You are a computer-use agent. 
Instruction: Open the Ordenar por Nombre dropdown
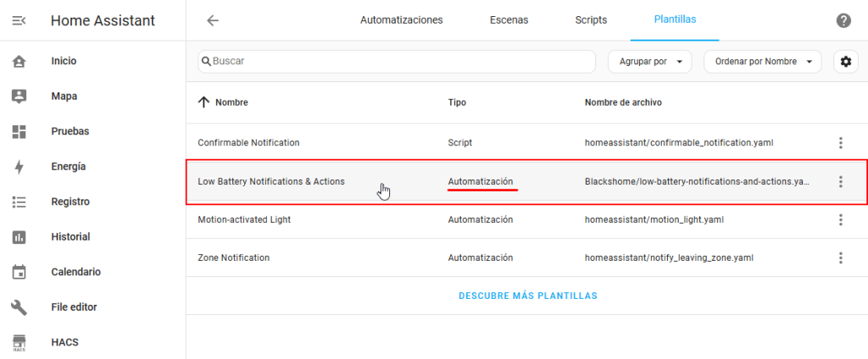(762, 62)
